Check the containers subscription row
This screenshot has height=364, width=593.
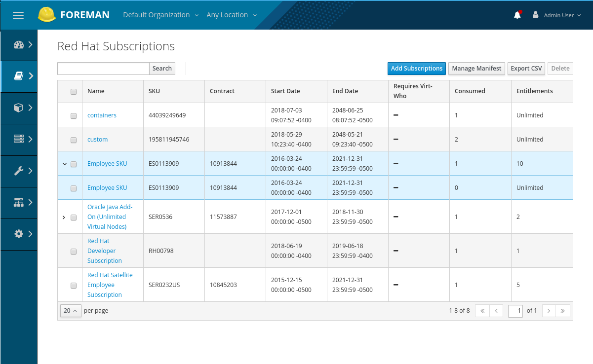point(74,116)
